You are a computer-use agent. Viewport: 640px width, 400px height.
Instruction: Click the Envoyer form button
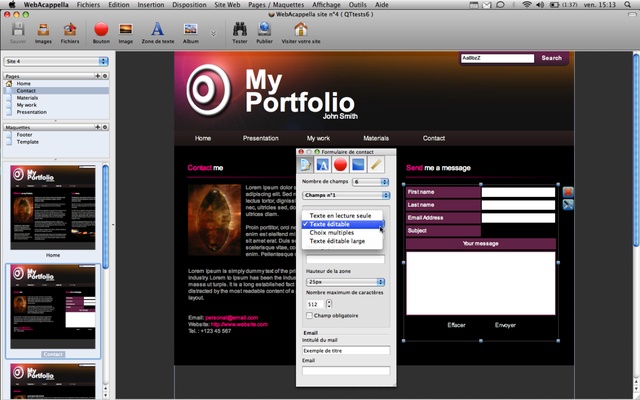pos(505,325)
